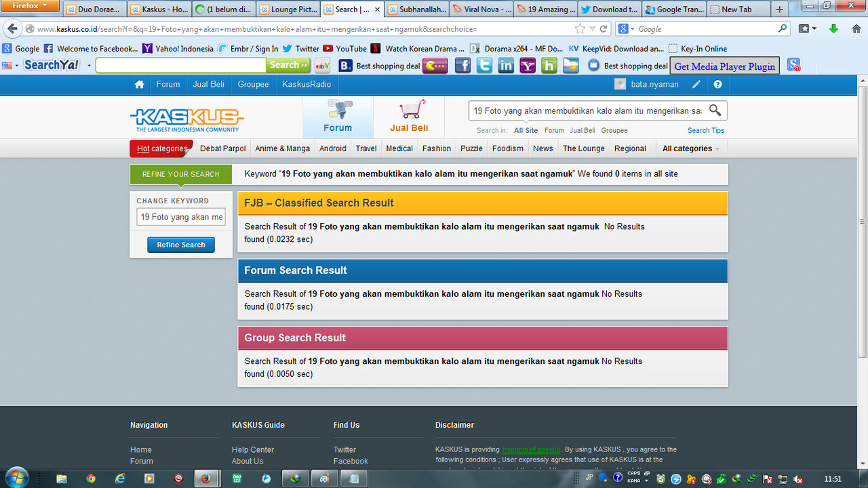The width and height of the screenshot is (868, 488).
Task: Open the edit pencil icon beside username
Action: 696,85
